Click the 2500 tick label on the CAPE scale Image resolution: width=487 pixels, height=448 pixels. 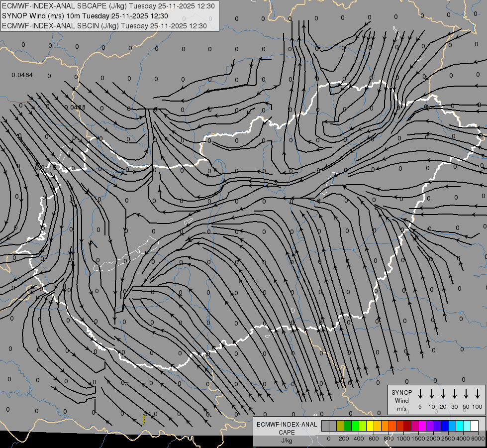pyautogui.click(x=448, y=439)
